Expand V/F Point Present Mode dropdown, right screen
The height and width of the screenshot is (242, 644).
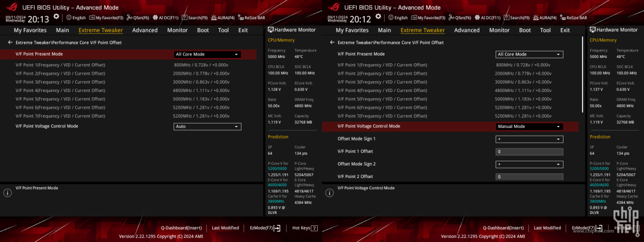[530, 54]
